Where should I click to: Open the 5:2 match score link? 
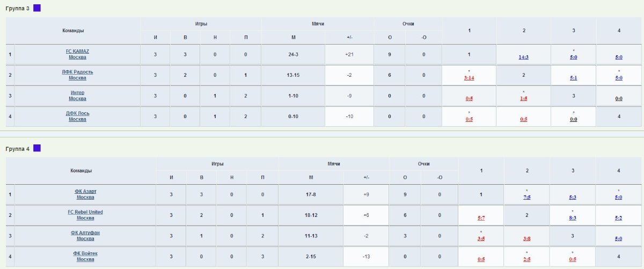(619, 219)
